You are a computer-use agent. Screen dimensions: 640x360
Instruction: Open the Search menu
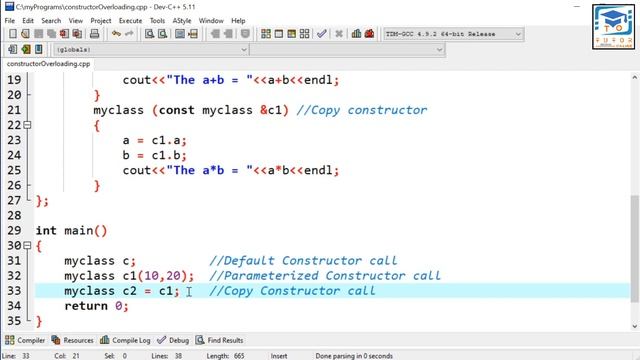click(x=51, y=20)
